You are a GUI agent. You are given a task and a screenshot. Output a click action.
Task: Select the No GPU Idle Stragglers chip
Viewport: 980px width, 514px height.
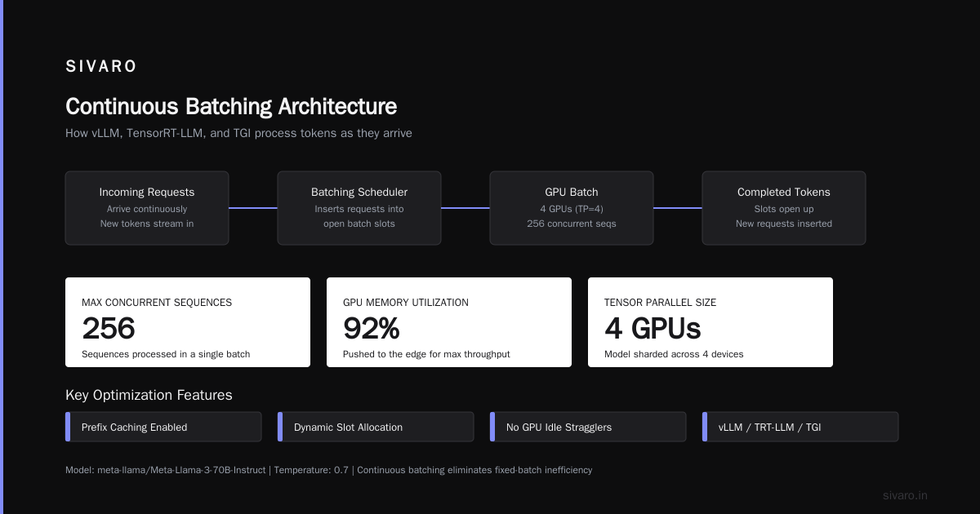coord(588,427)
